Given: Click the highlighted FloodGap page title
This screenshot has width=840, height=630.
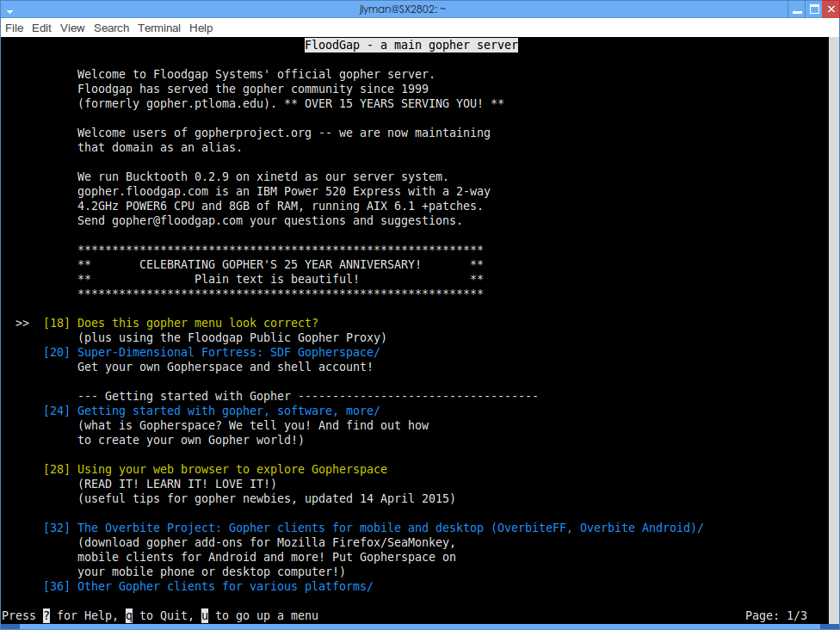Looking at the screenshot, I should [x=411, y=45].
